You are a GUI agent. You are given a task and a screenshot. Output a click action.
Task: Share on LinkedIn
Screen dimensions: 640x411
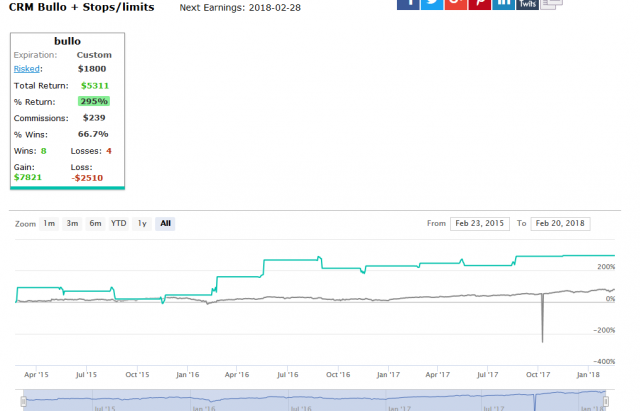tap(503, 4)
